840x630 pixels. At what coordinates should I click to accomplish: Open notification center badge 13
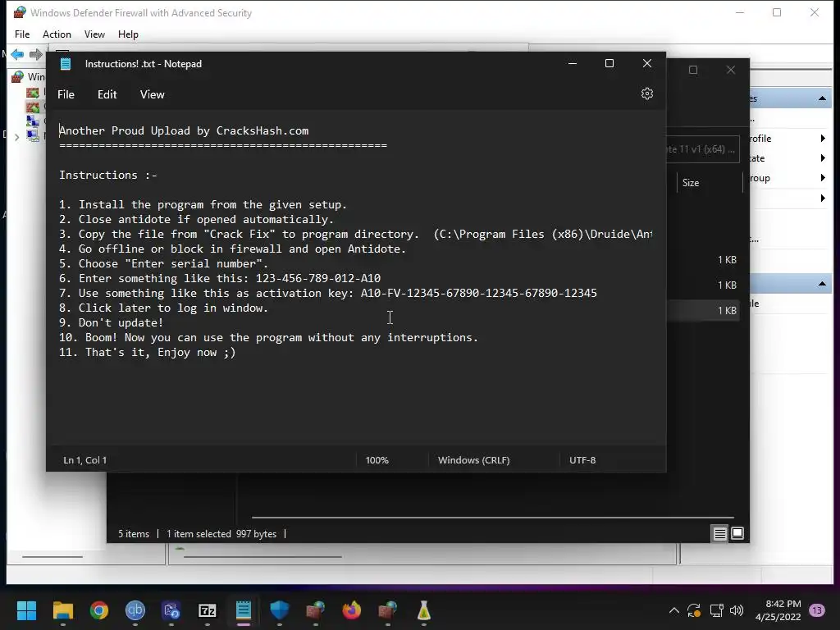click(817, 610)
